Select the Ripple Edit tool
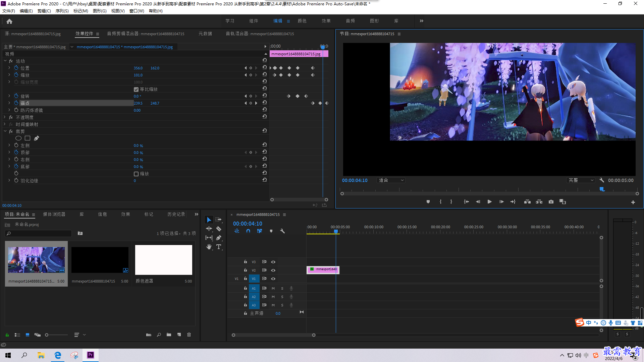This screenshot has width=644, height=362. [209, 229]
